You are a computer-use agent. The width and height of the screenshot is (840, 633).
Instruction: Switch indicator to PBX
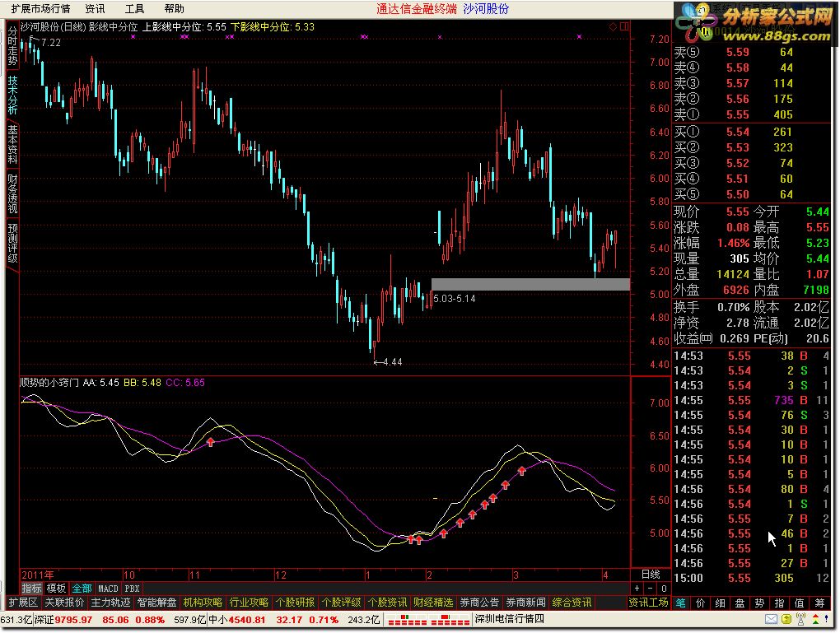132,589
